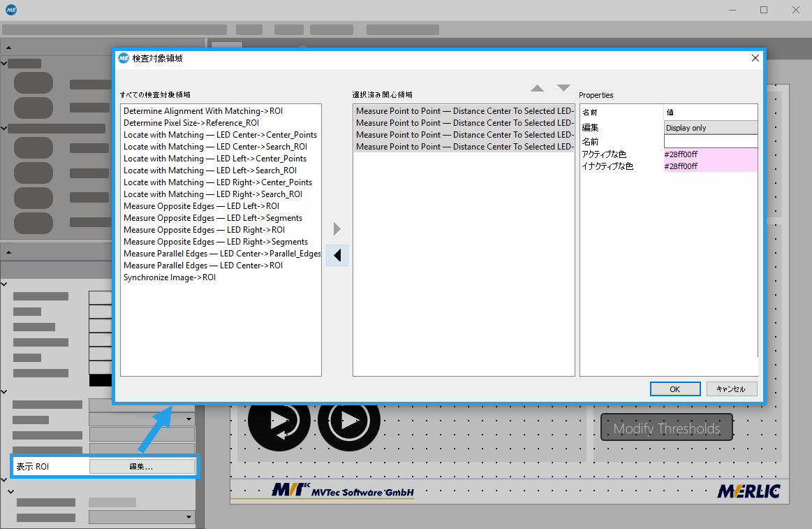
Task: Move selected ROI up with triangle arrow
Action: coord(537,88)
